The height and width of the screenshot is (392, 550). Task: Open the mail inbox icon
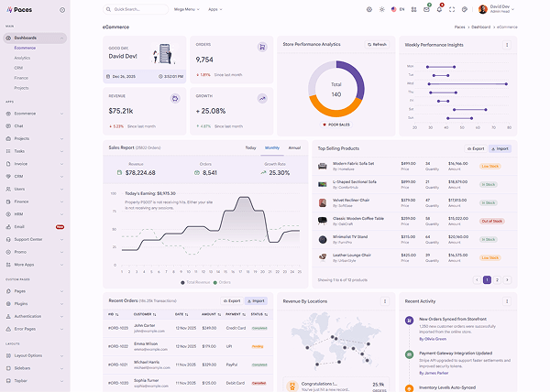(x=427, y=9)
